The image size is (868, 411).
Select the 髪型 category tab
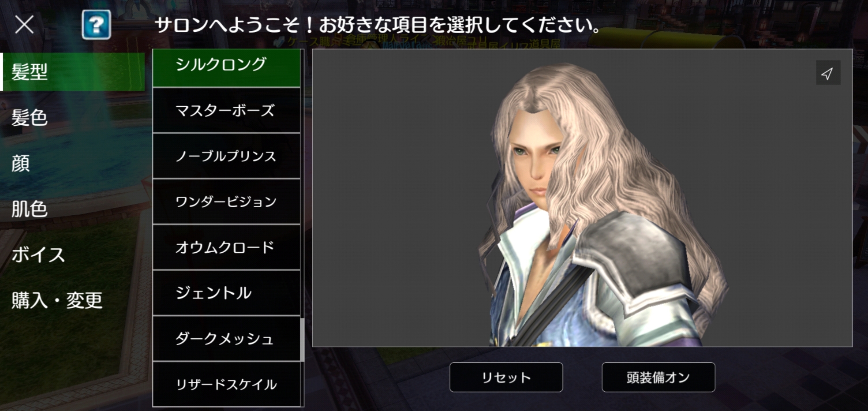(72, 71)
